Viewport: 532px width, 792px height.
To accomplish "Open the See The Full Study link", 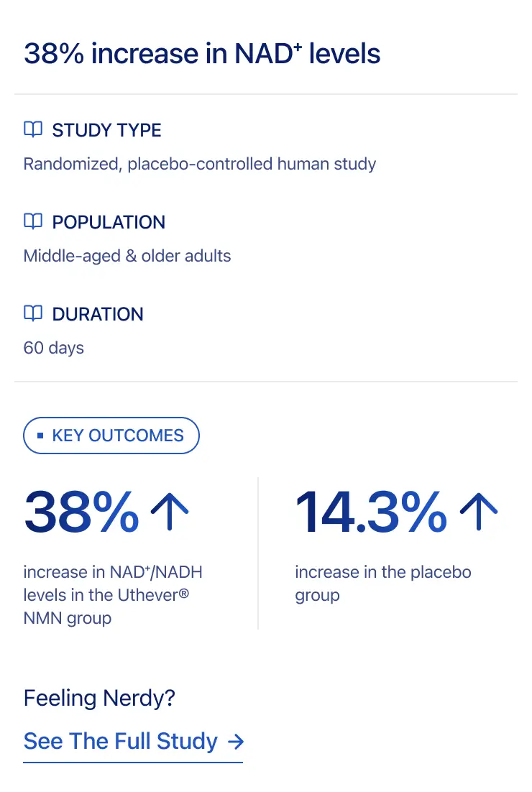I will click(x=121, y=741).
